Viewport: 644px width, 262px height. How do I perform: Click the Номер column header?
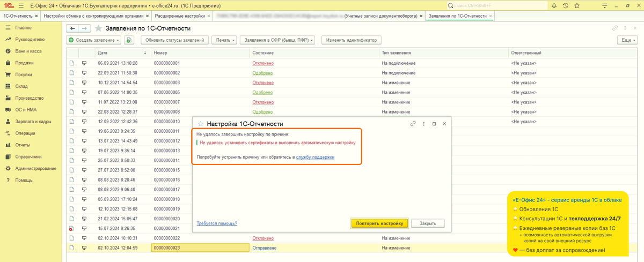(x=200, y=53)
